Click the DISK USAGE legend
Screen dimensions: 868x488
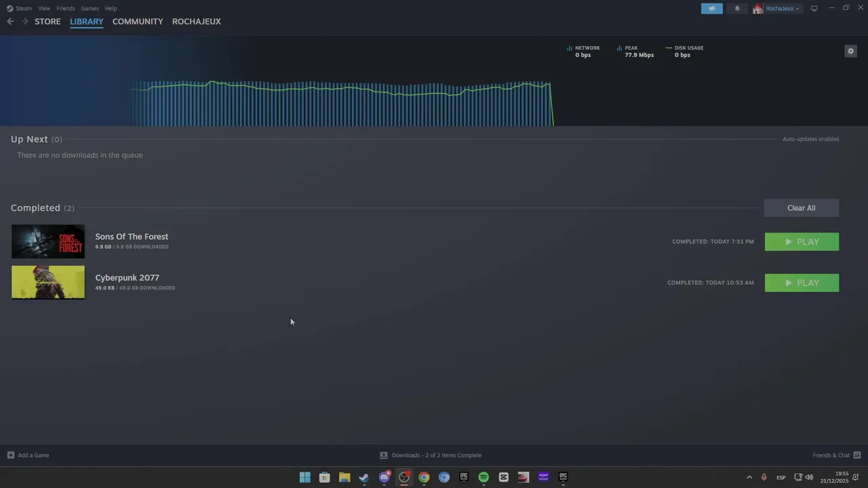[x=685, y=52]
